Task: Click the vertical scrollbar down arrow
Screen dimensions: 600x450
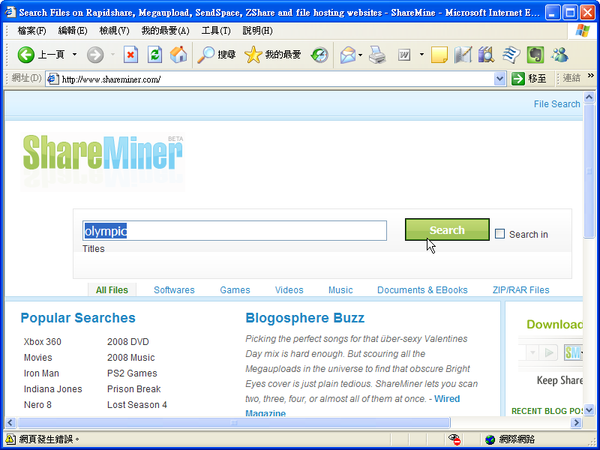Action: tap(589, 409)
